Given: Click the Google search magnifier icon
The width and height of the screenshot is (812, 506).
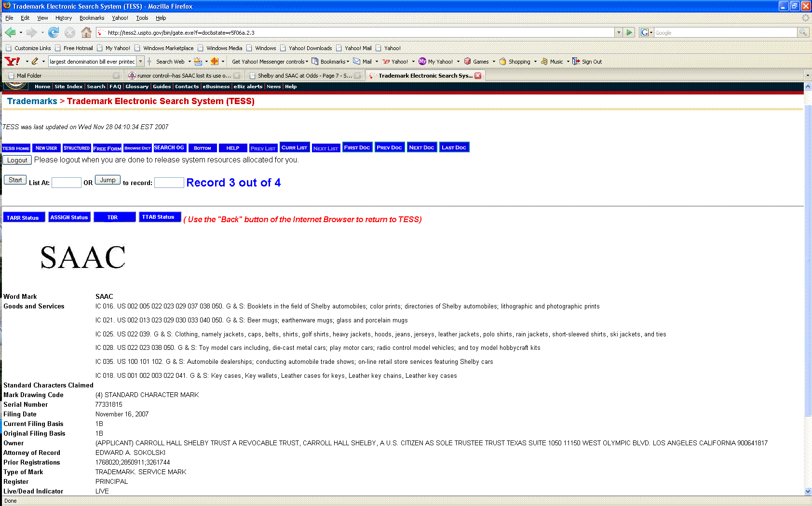Looking at the screenshot, I should pos(803,32).
